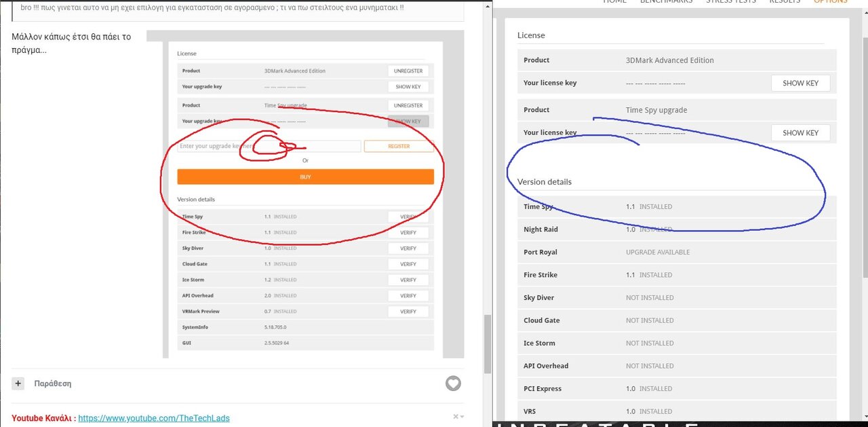The height and width of the screenshot is (427, 868).
Task: Click the 'Μάλλον κάπως έτσι θα πάει το πράγμα...' post text
Action: (x=71, y=43)
